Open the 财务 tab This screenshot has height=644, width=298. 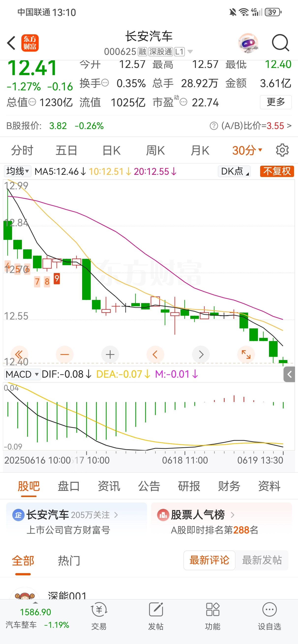229,486
